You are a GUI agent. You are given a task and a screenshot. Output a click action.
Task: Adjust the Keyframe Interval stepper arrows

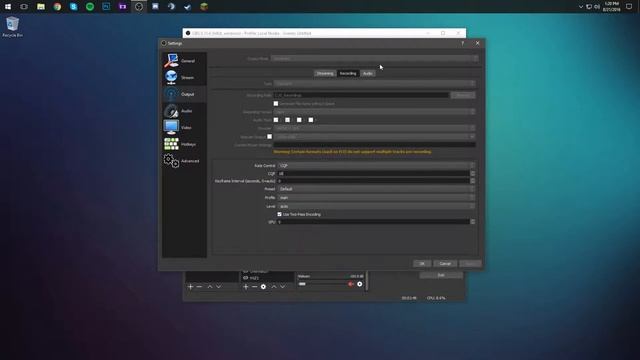pyautogui.click(x=472, y=181)
